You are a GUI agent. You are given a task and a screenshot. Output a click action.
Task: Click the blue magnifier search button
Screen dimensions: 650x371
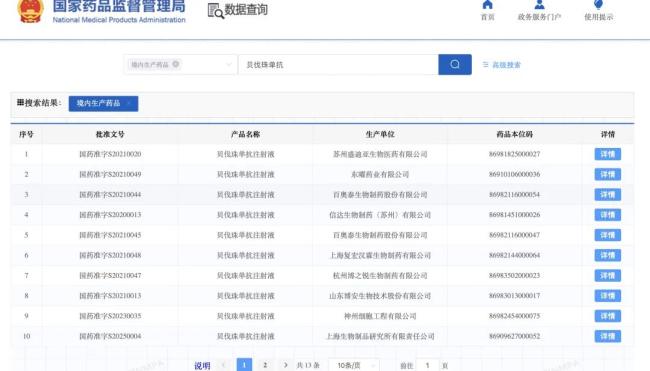tap(455, 65)
